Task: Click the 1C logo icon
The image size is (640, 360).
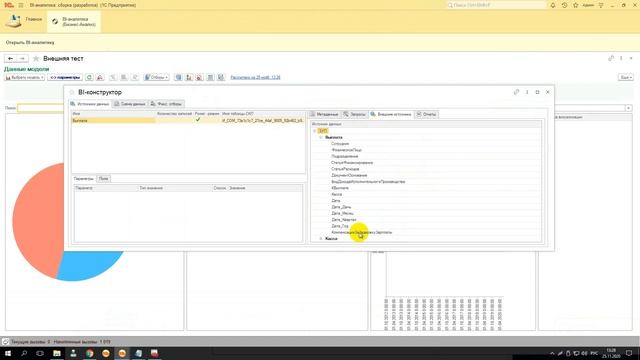Action: (x=9, y=5)
